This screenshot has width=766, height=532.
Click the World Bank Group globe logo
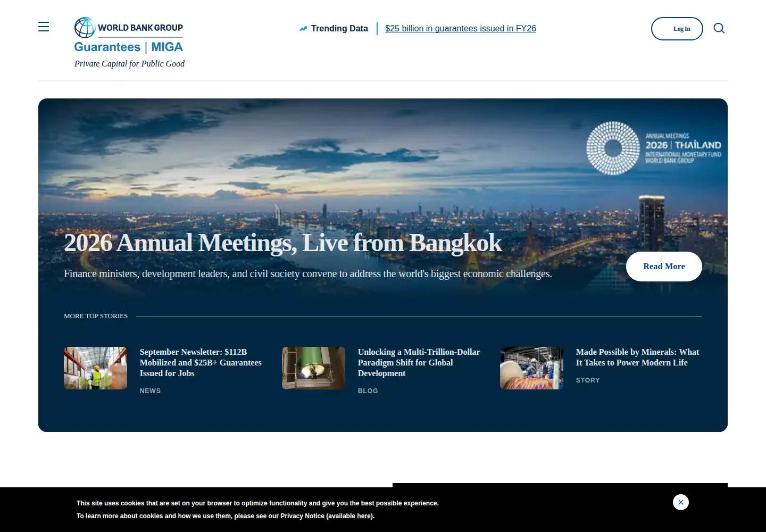85,28
